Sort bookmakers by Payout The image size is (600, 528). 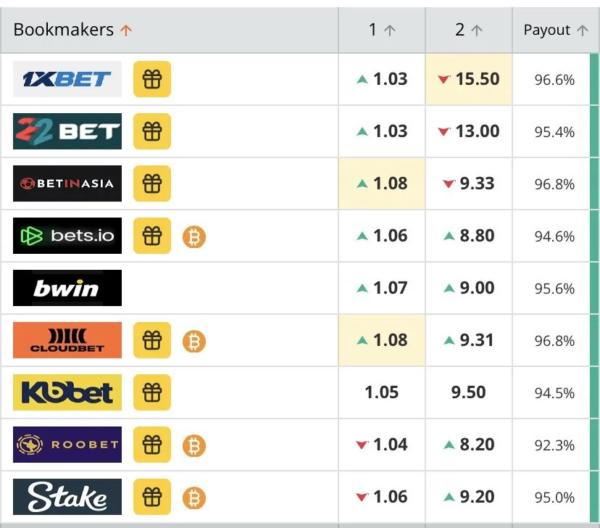point(555,30)
